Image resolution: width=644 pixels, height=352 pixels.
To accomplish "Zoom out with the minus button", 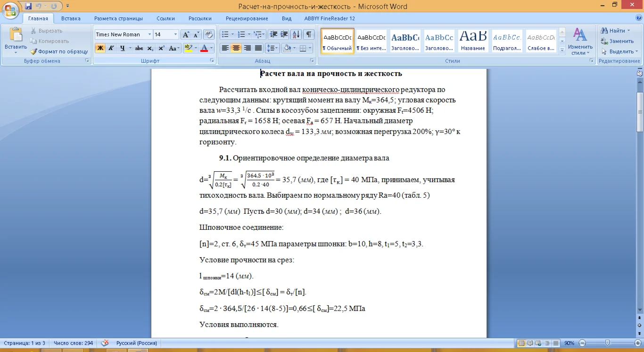I will pos(582,343).
